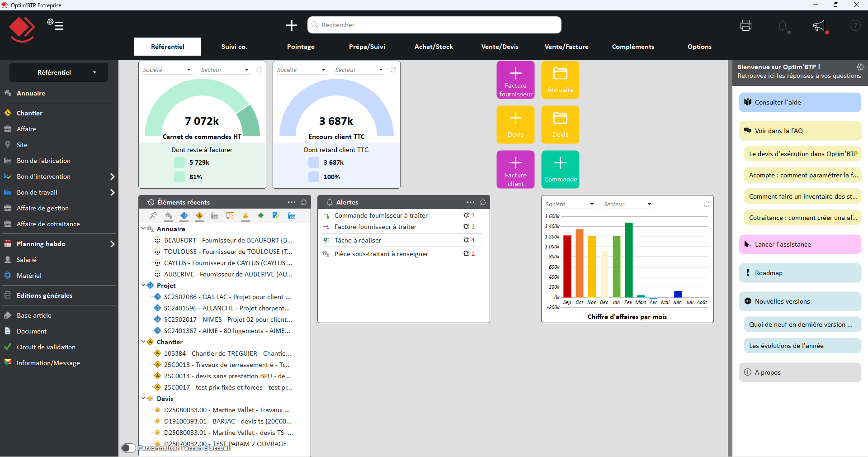Open the Référentiel sidebar dropdown
The width and height of the screenshot is (868, 457).
pyautogui.click(x=59, y=72)
